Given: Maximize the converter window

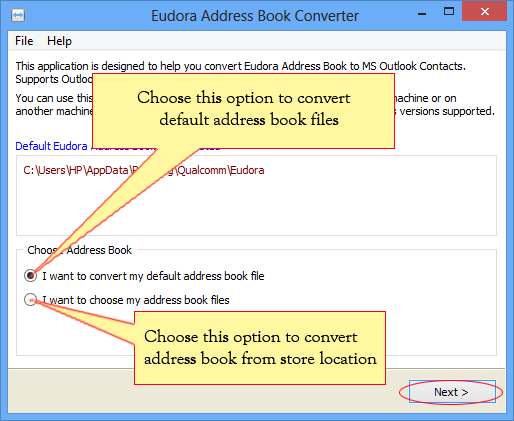Looking at the screenshot, I should point(449,12).
